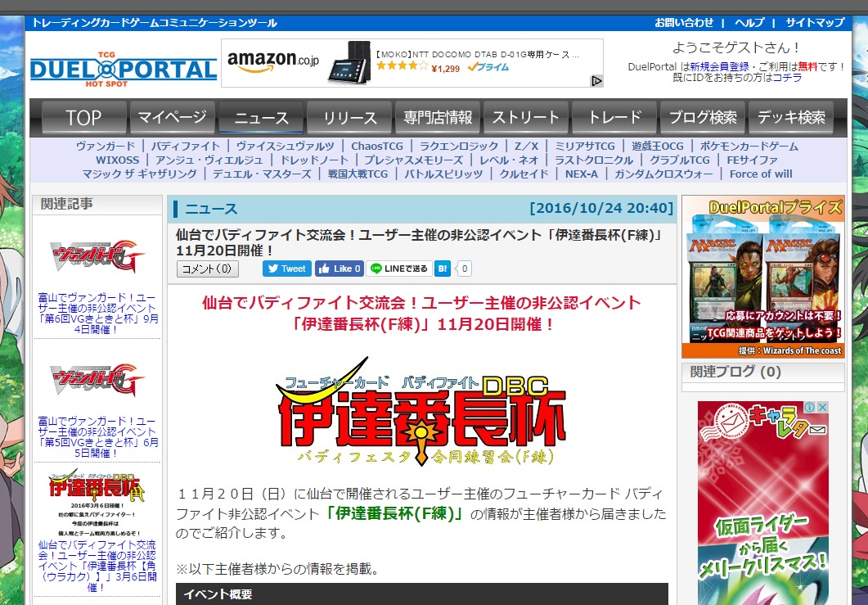This screenshot has height=605, width=868.
Task: Open クルセイド category link
Action: point(524,174)
